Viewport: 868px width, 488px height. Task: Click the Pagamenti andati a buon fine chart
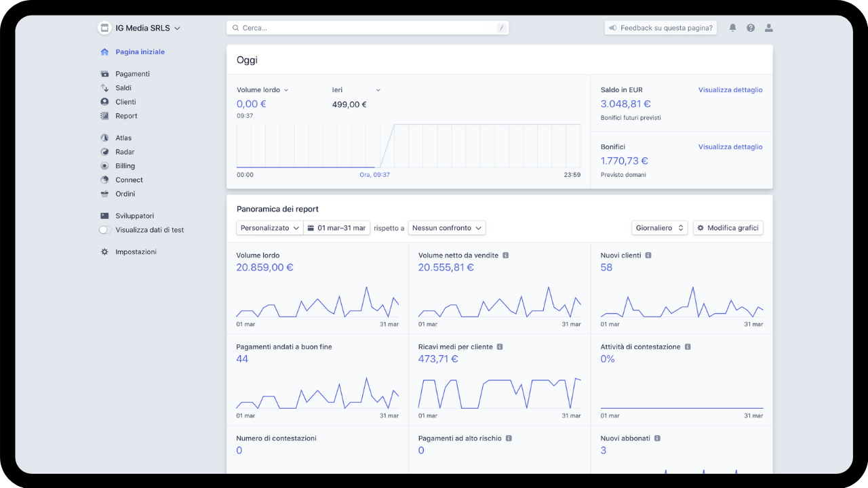317,393
